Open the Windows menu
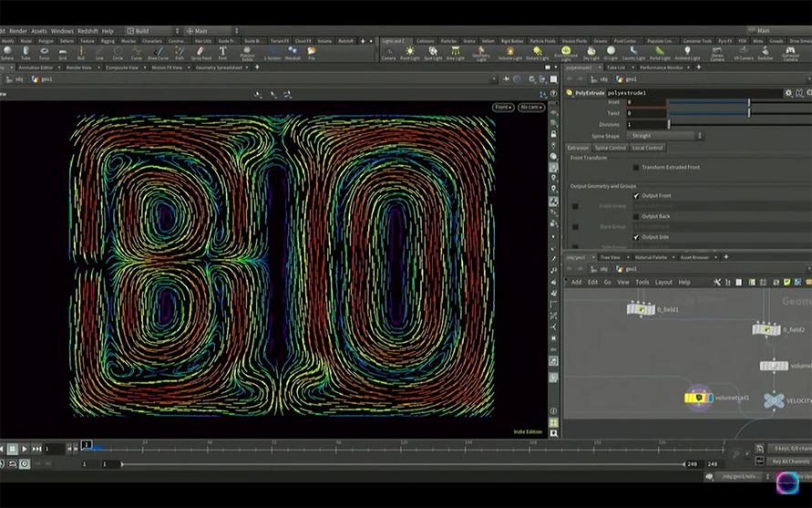 tap(62, 31)
